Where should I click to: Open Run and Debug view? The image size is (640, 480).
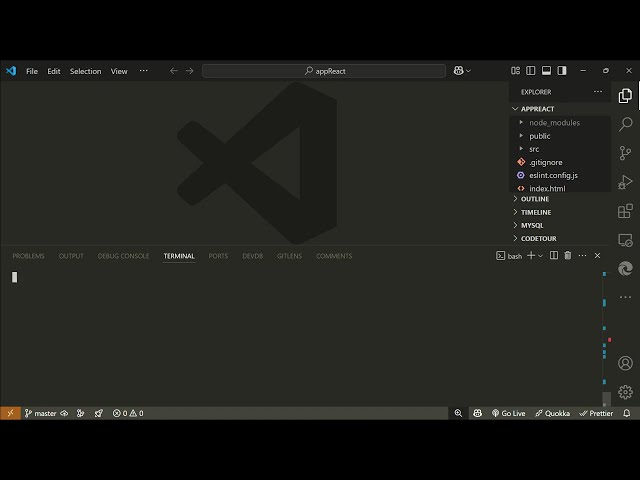point(625,182)
